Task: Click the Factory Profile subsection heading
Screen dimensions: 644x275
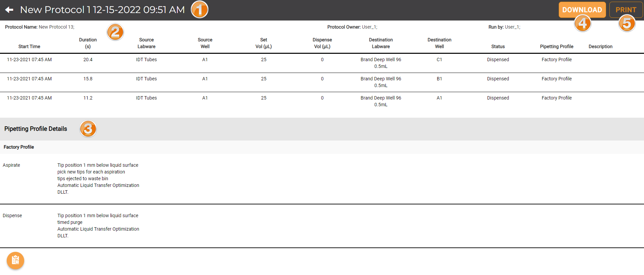Action: pyautogui.click(x=19, y=147)
